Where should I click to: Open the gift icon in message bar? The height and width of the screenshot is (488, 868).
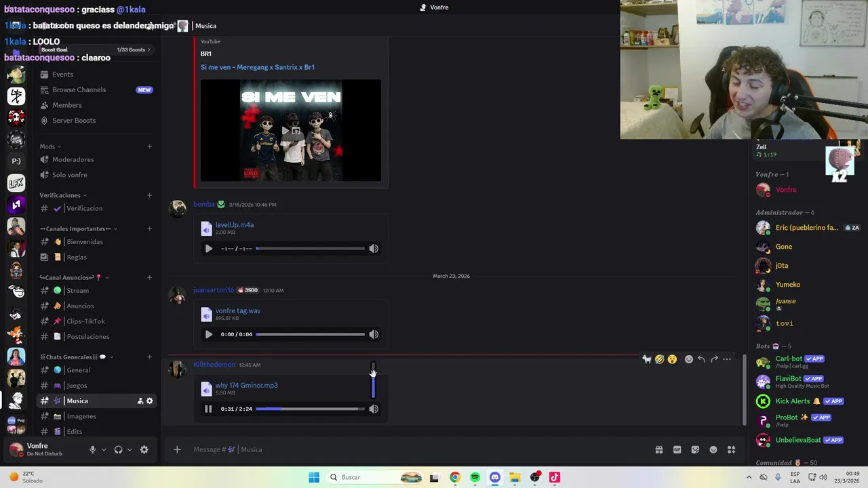point(658,449)
